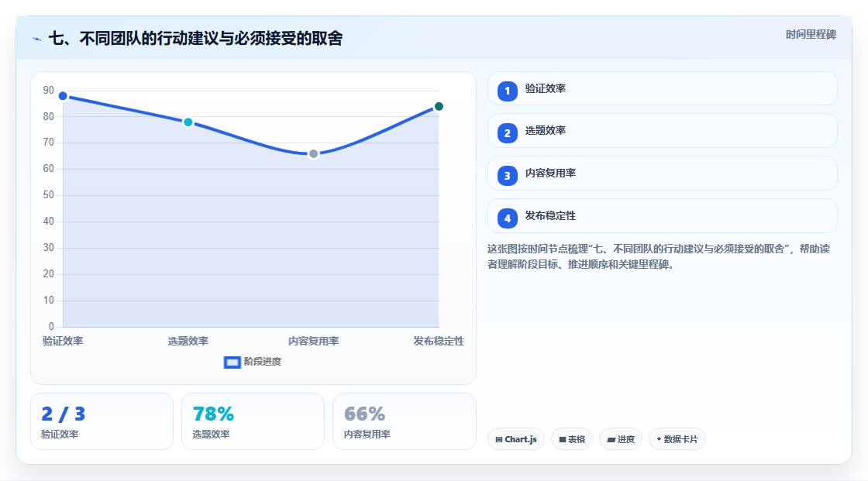Select the 选题效率 data point on chart

pyautogui.click(x=188, y=122)
